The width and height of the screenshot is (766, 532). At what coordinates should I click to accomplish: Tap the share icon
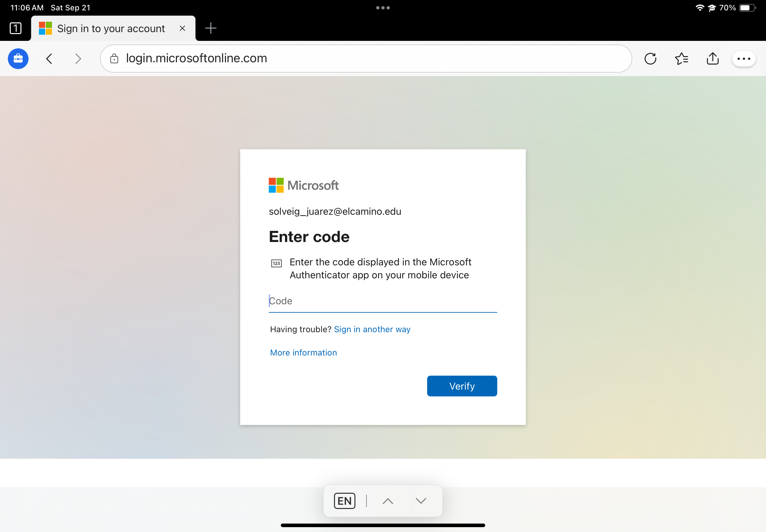pos(712,59)
